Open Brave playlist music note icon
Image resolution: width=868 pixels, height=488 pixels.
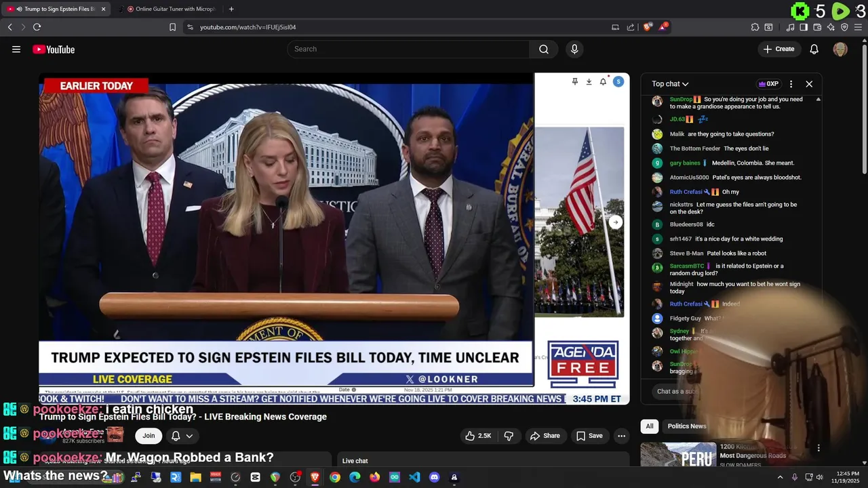coord(790,27)
